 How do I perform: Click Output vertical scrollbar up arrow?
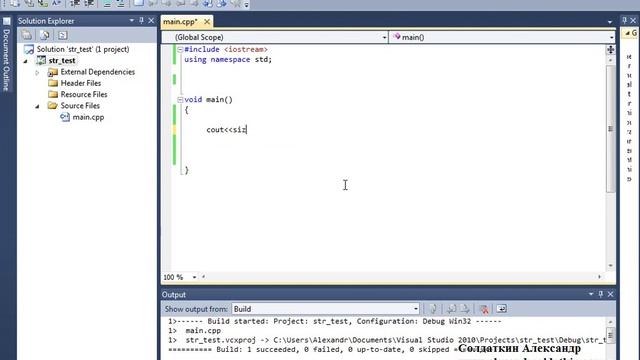tap(610, 322)
